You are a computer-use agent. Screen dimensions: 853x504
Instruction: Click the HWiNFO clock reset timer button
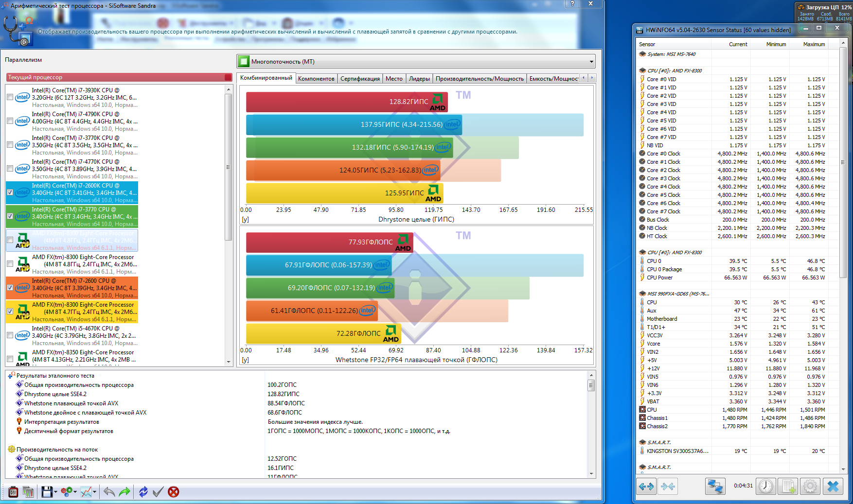pos(766,486)
